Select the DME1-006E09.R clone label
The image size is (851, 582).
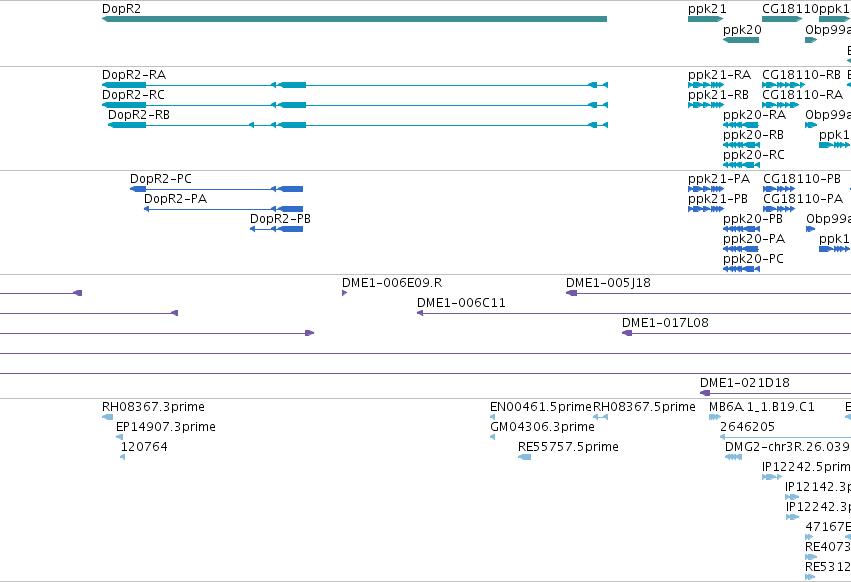click(x=392, y=283)
